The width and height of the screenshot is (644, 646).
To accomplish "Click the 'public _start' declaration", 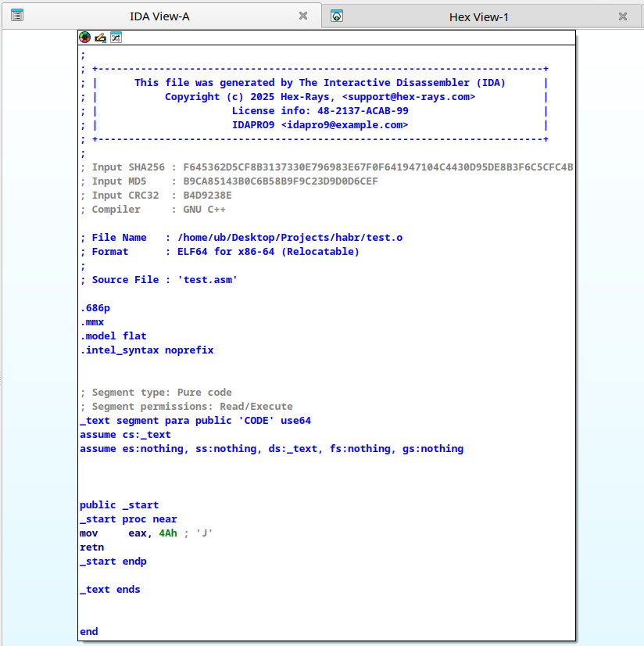I will (119, 505).
